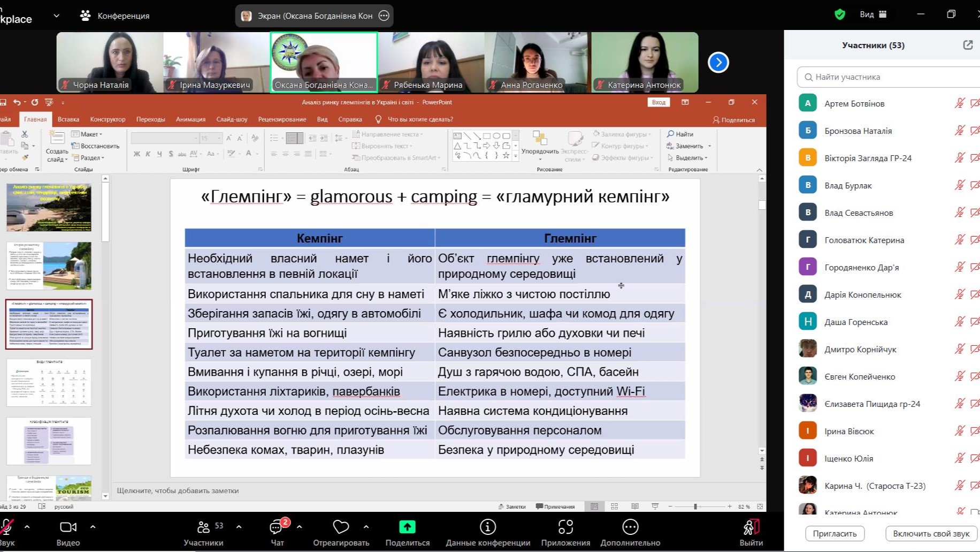Open Conference info icon

[487, 527]
